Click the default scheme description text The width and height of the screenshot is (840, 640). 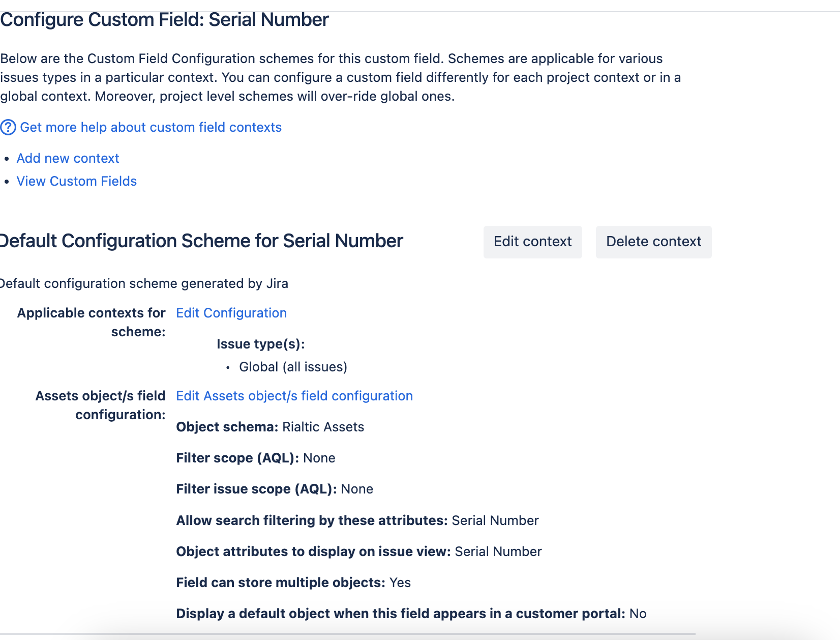tap(144, 283)
